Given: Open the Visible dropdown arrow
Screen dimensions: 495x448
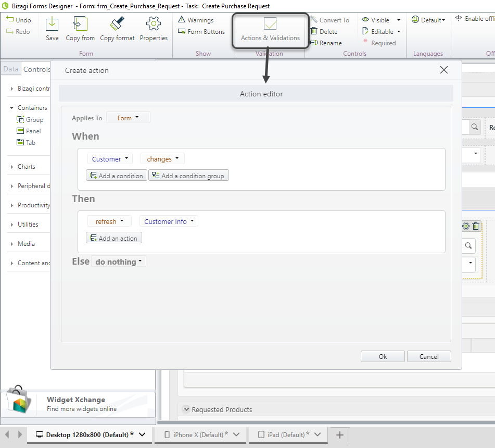Looking at the screenshot, I should coord(399,20).
